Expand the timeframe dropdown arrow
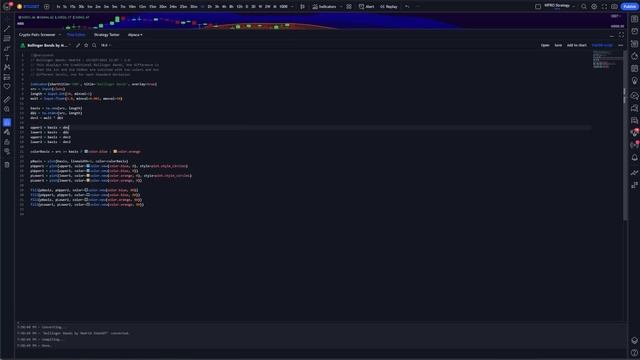The image size is (640, 360). pos(292,7)
